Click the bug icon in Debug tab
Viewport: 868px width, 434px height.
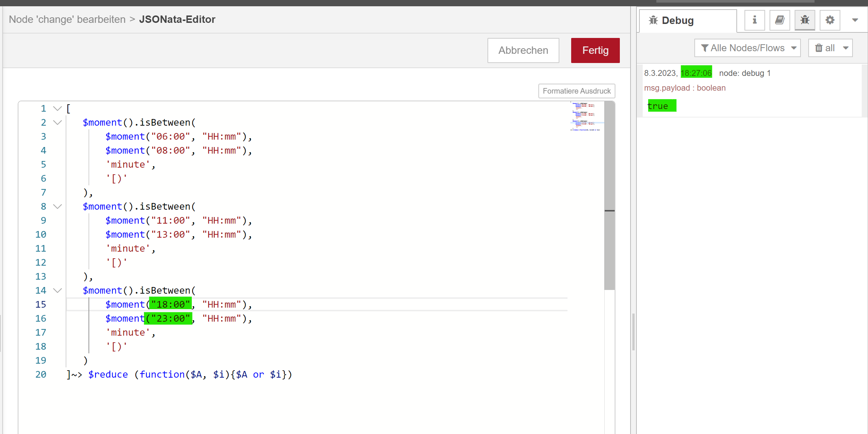pos(653,20)
